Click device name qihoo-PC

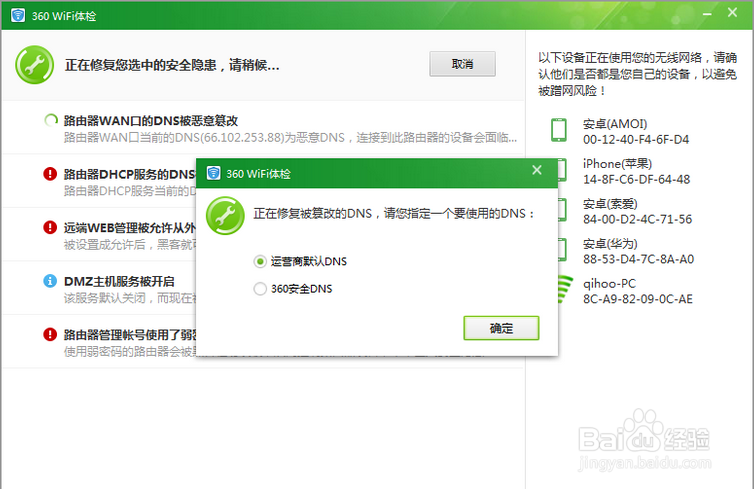[609, 284]
